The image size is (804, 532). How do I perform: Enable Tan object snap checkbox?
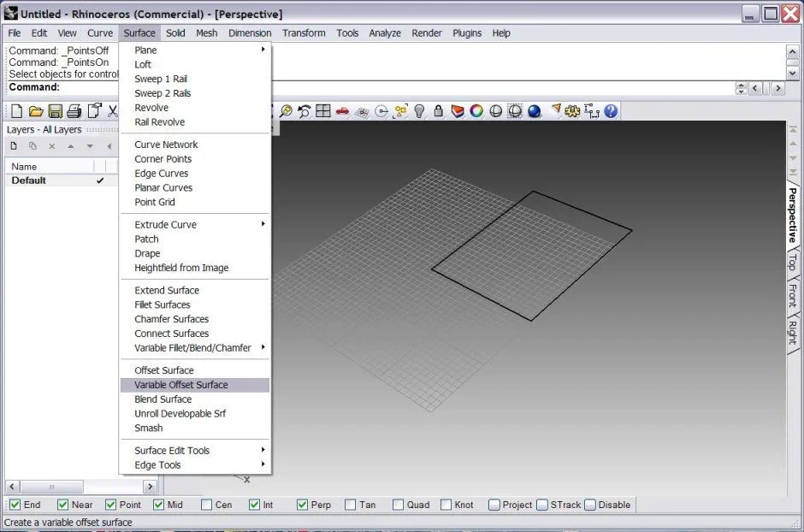(x=350, y=505)
